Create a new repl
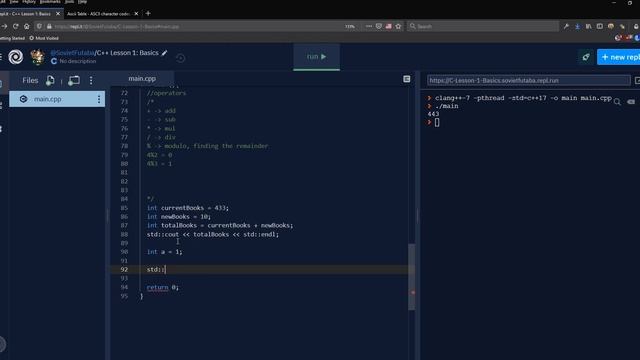The width and height of the screenshot is (640, 360). [619, 57]
